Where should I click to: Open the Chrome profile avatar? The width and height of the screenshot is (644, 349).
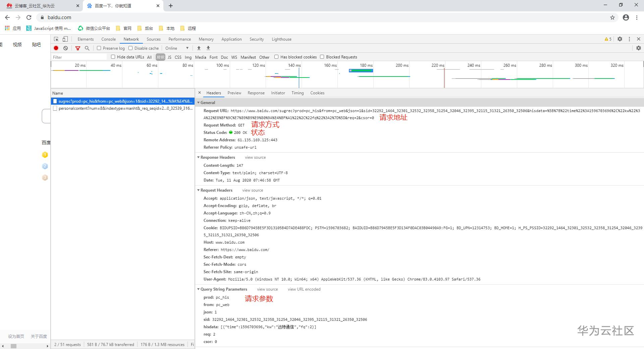(x=626, y=17)
